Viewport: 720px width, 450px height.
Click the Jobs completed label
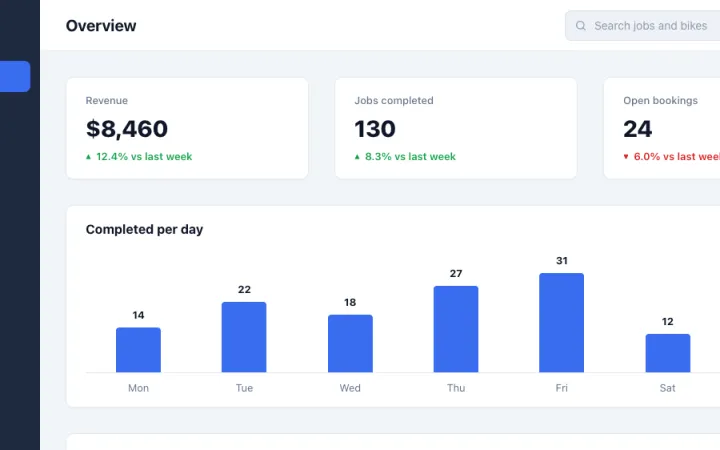coord(394,101)
